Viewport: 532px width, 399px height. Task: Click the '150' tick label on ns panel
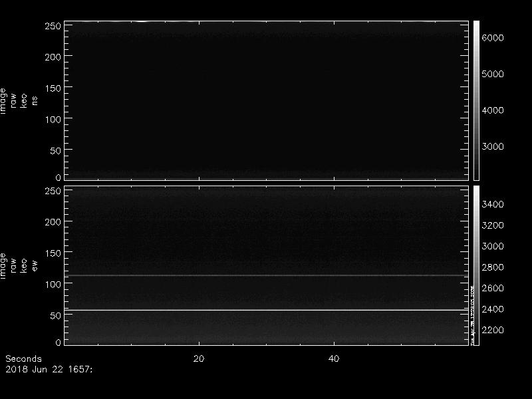point(53,88)
